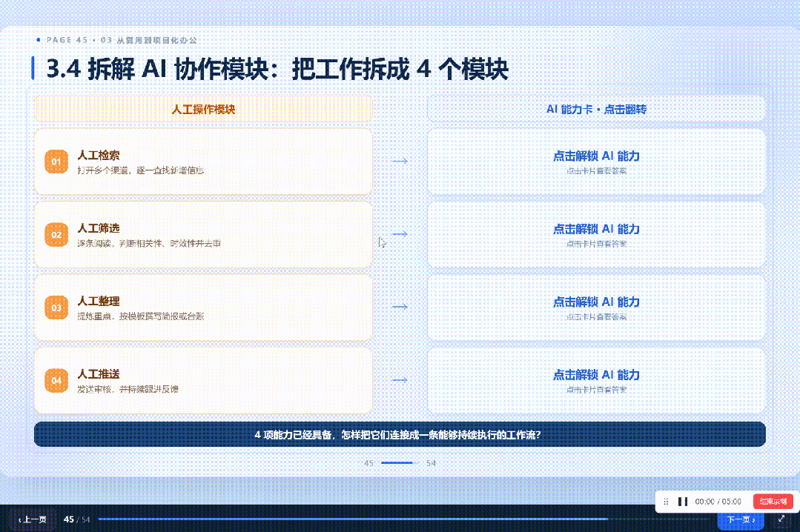
Task: Click the 01 badge of 人工检索
Action: (56, 162)
